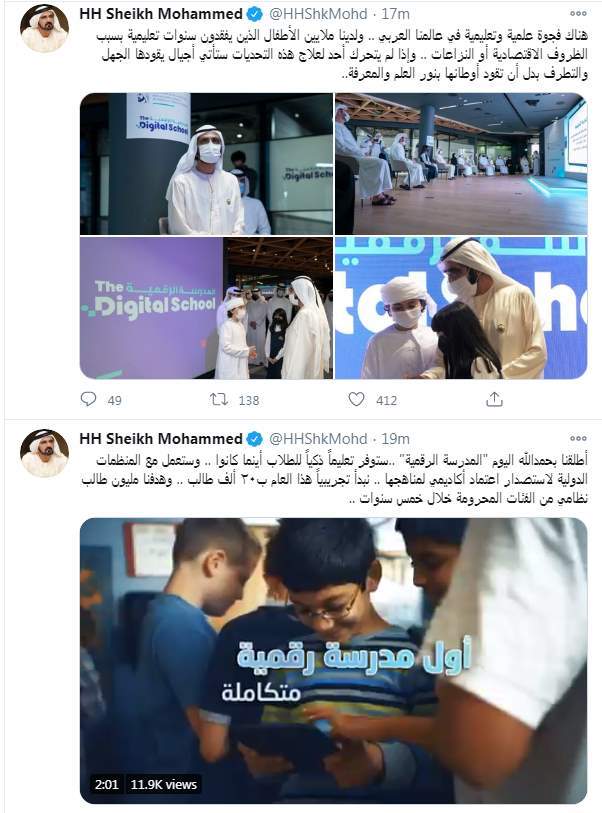
Task: Open the top-right seated audience photo
Action: click(x=461, y=164)
